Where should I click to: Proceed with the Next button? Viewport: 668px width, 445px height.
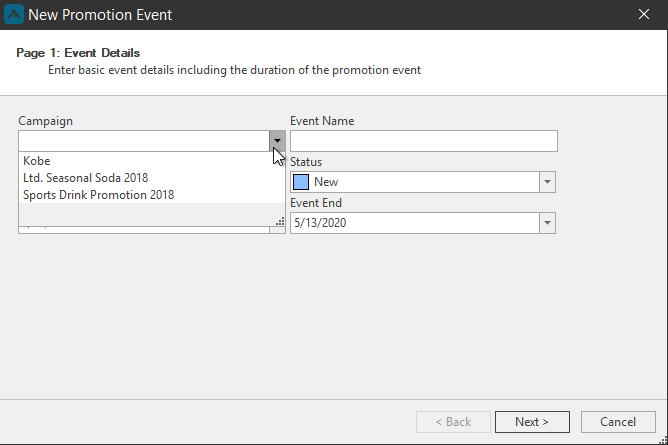[x=532, y=422]
